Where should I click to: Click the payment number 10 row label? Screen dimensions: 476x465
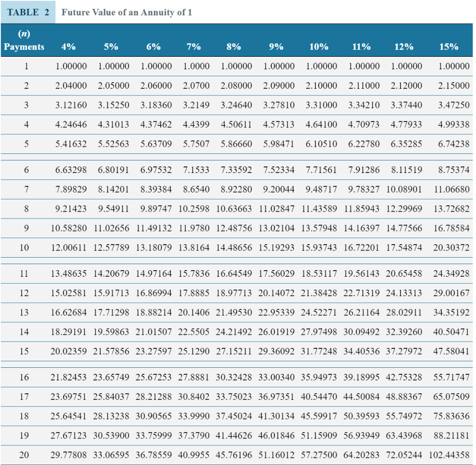pos(24,247)
